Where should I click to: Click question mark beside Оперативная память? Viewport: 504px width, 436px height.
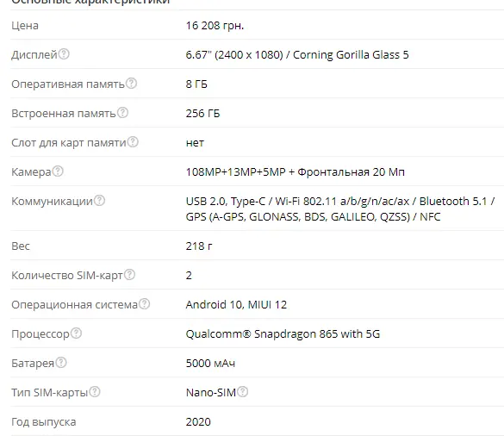pyautogui.click(x=131, y=84)
